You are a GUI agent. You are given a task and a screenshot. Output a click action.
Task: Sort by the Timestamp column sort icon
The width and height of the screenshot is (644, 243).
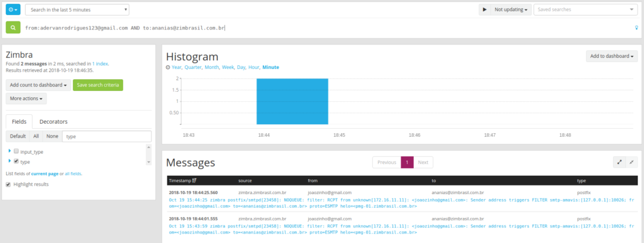(x=194, y=180)
